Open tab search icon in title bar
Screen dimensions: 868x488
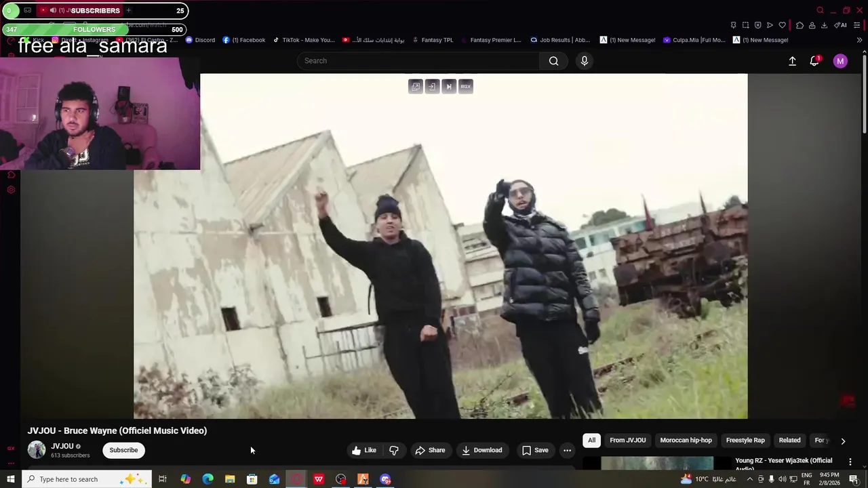click(820, 10)
